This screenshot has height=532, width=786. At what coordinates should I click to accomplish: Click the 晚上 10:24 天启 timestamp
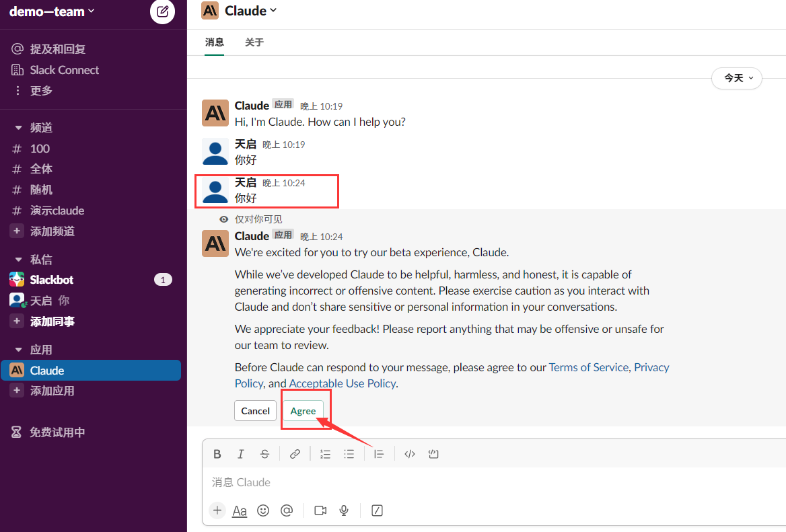(284, 183)
